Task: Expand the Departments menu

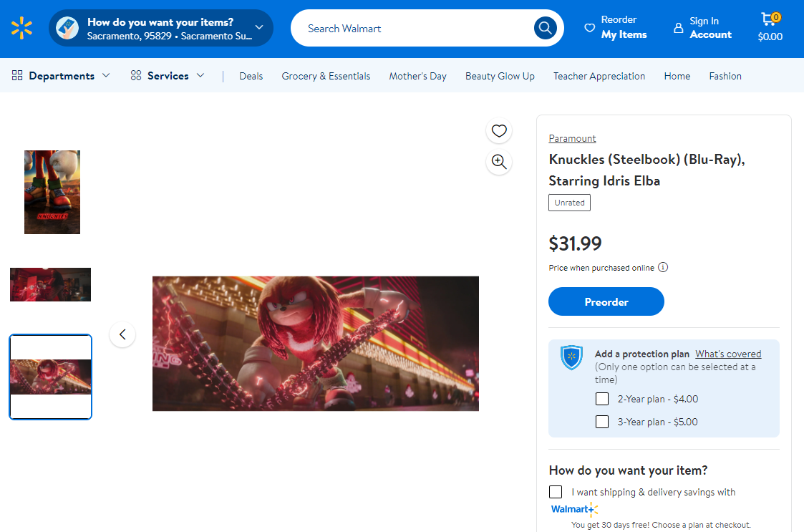Action: pyautogui.click(x=62, y=76)
